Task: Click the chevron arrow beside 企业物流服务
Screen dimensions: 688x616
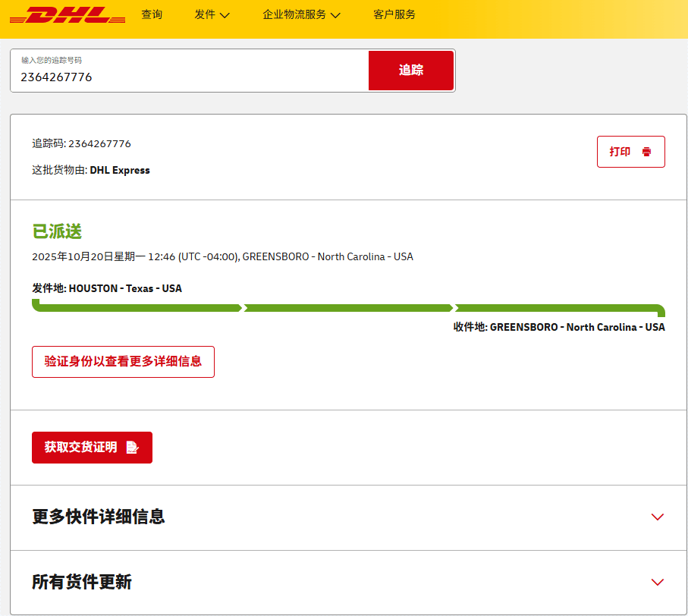Action: pyautogui.click(x=335, y=15)
